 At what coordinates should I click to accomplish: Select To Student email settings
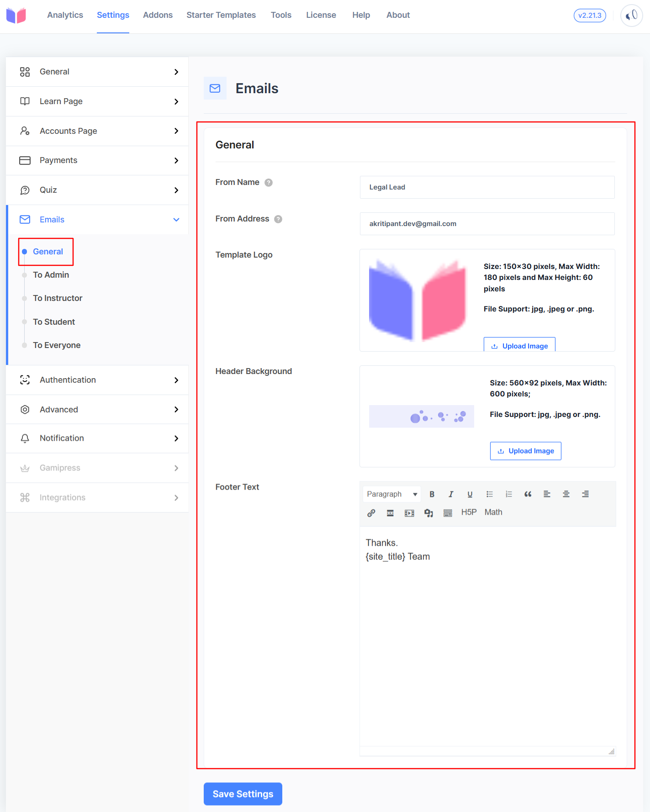coord(54,322)
